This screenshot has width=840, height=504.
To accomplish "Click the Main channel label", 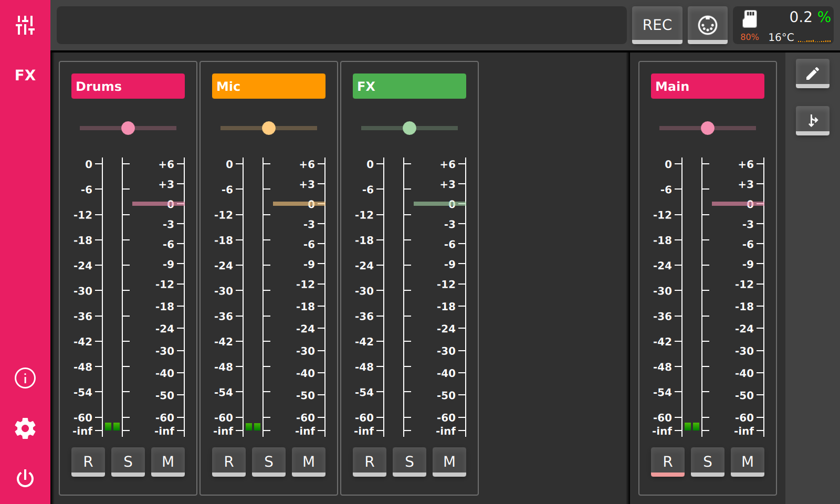I will [708, 86].
